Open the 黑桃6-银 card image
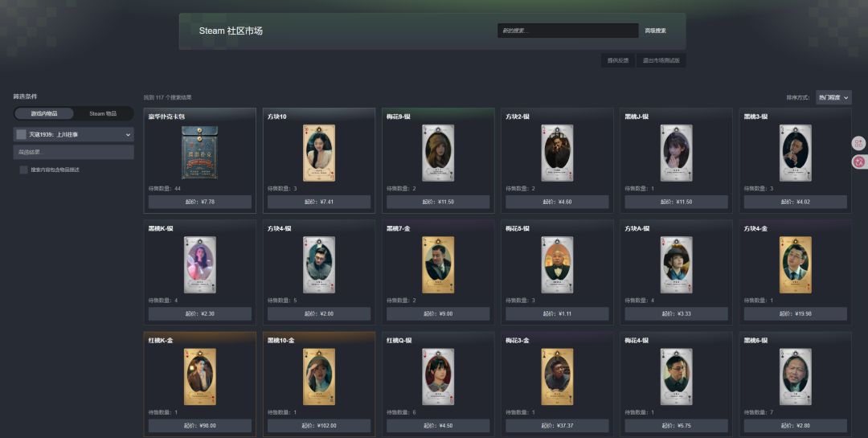868x438 pixels. point(796,377)
